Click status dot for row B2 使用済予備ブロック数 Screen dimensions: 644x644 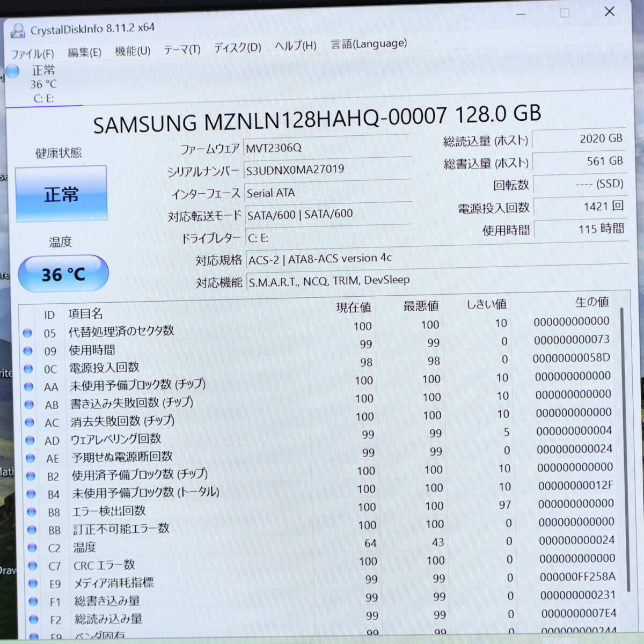pos(31,476)
